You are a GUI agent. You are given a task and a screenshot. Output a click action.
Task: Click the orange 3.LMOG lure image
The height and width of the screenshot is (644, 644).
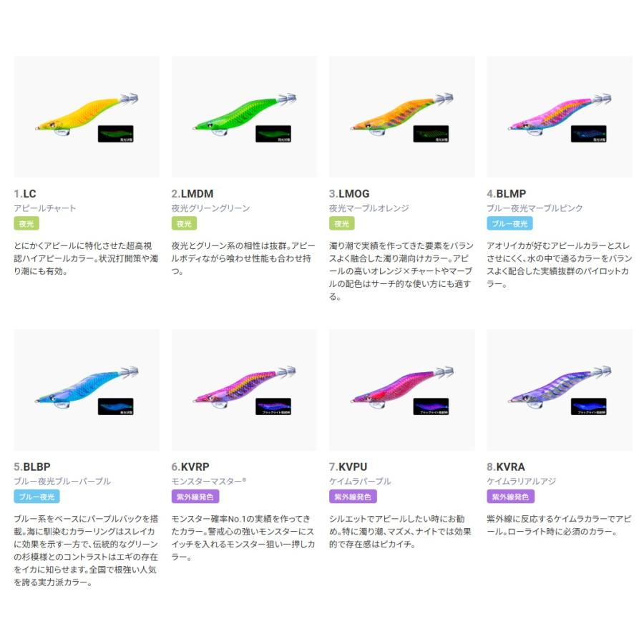[402, 117]
